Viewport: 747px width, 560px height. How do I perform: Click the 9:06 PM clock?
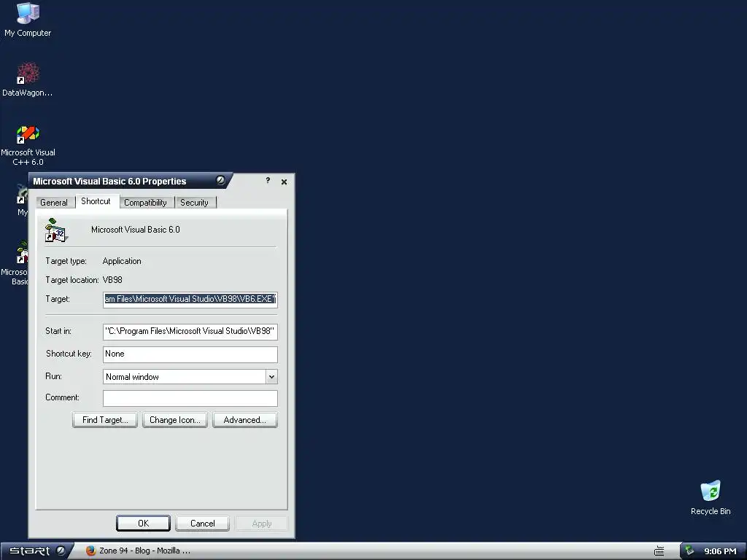click(720, 551)
